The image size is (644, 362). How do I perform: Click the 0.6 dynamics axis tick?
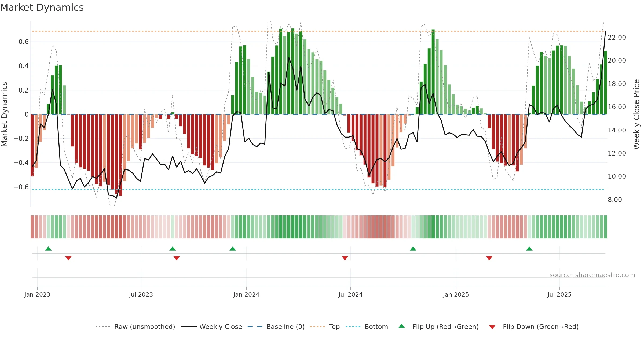(24, 42)
